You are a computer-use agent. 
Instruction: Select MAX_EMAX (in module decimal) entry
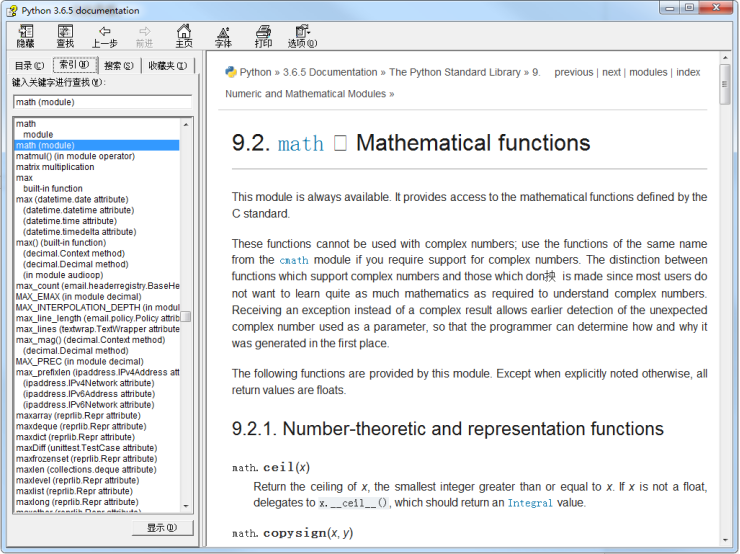(x=79, y=297)
